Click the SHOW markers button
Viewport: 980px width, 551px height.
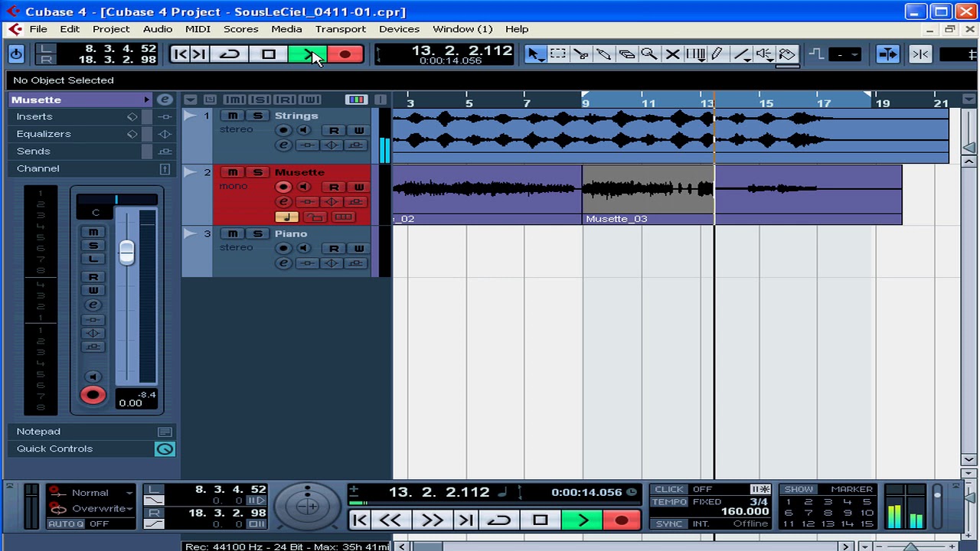tap(799, 489)
